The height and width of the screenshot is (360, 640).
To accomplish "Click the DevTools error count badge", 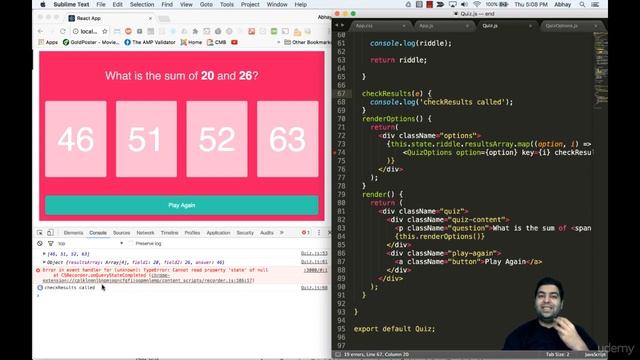I will coord(305,233).
